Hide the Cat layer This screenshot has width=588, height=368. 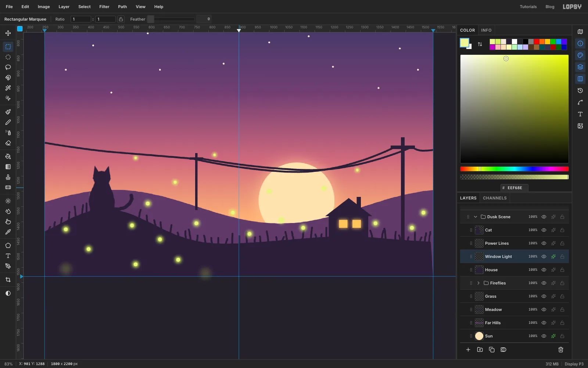coord(544,230)
